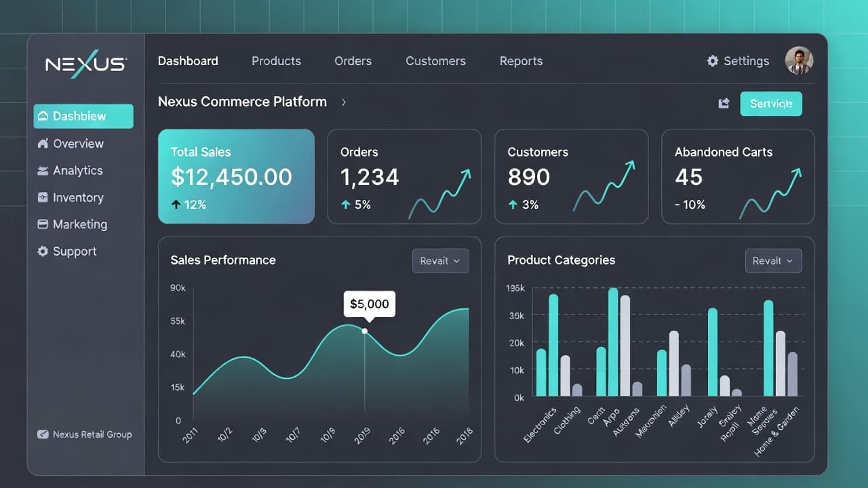Click the Nexus logo in sidebar
Image resolution: width=868 pixels, height=488 pixels.
point(85,64)
